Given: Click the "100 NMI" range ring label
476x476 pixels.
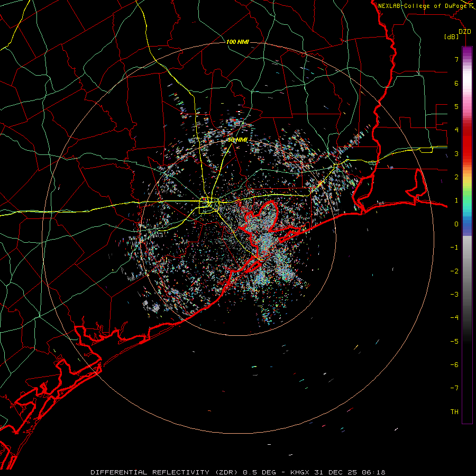Looking at the screenshot, I should click(x=237, y=42).
